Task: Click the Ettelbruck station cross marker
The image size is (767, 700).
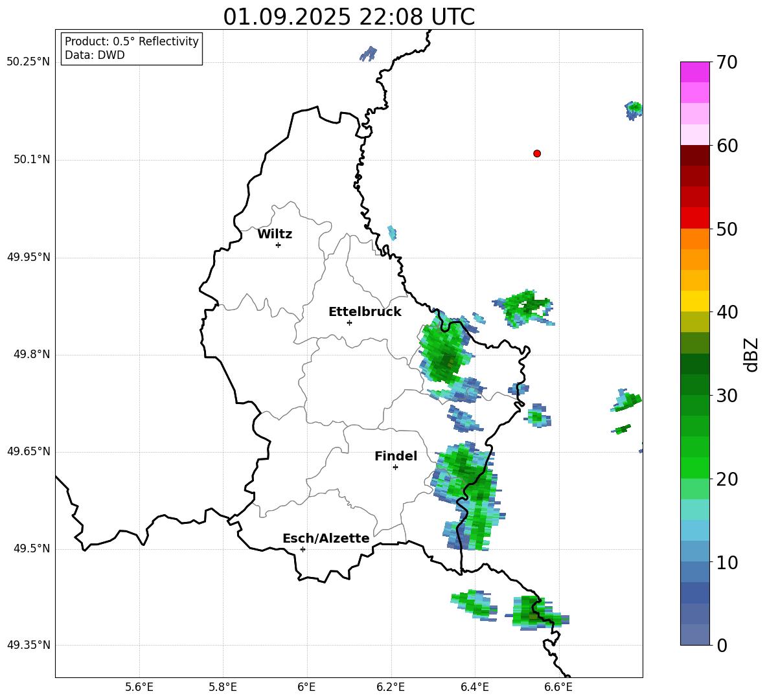Action: 349,322
